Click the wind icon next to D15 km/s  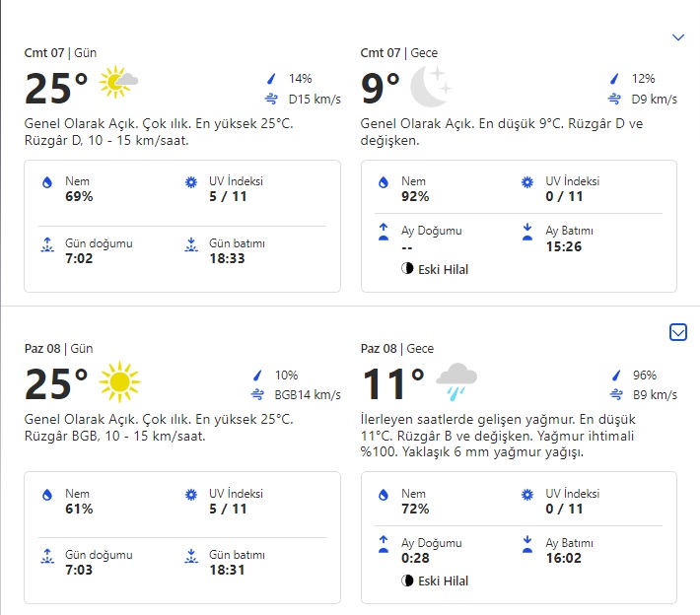pyautogui.click(x=271, y=99)
